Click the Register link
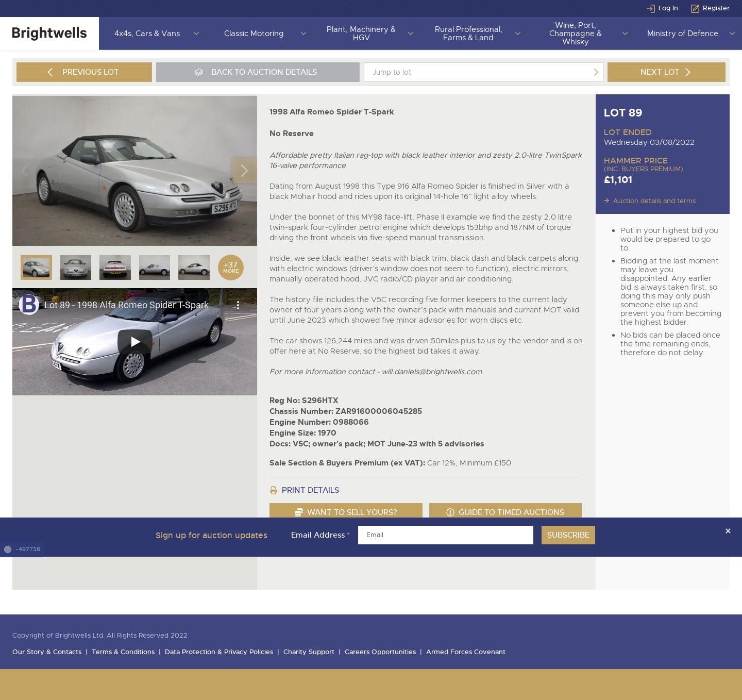 716,8
